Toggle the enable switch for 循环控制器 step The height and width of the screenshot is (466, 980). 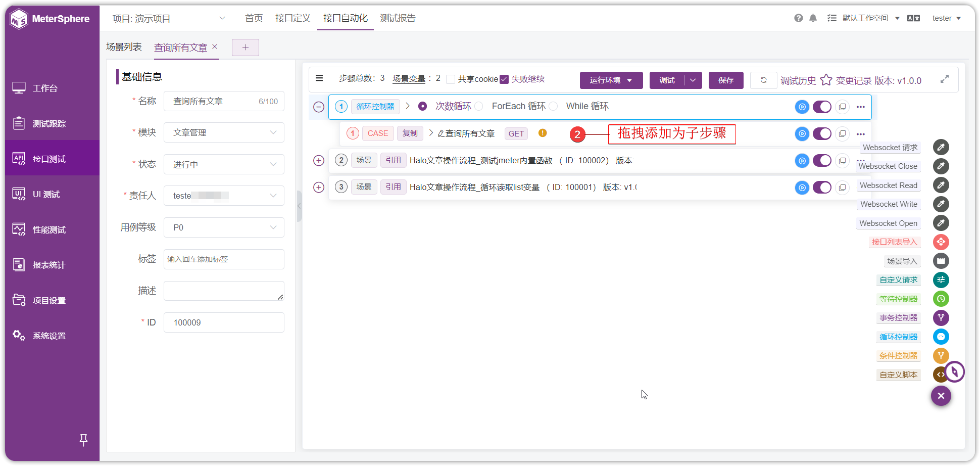tap(822, 107)
